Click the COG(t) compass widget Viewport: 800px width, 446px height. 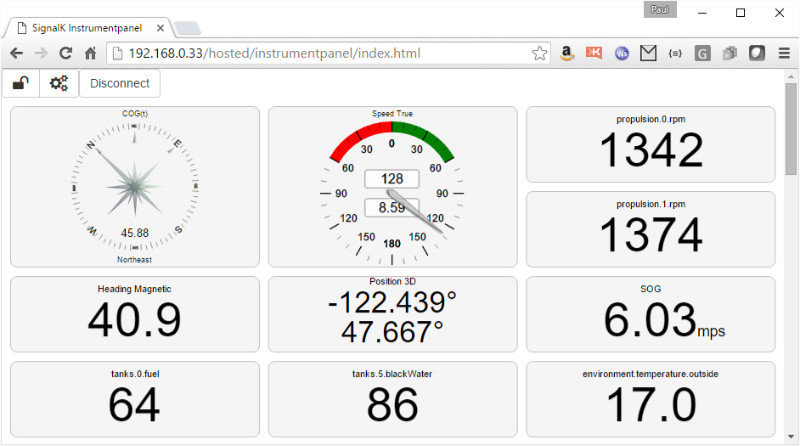[135, 187]
